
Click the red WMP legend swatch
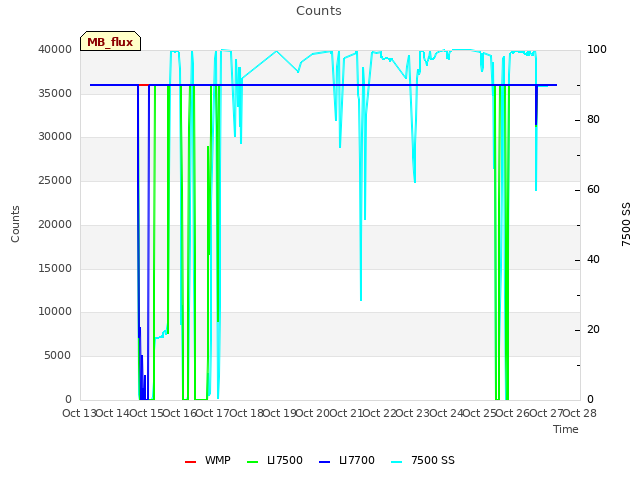pyautogui.click(x=191, y=462)
